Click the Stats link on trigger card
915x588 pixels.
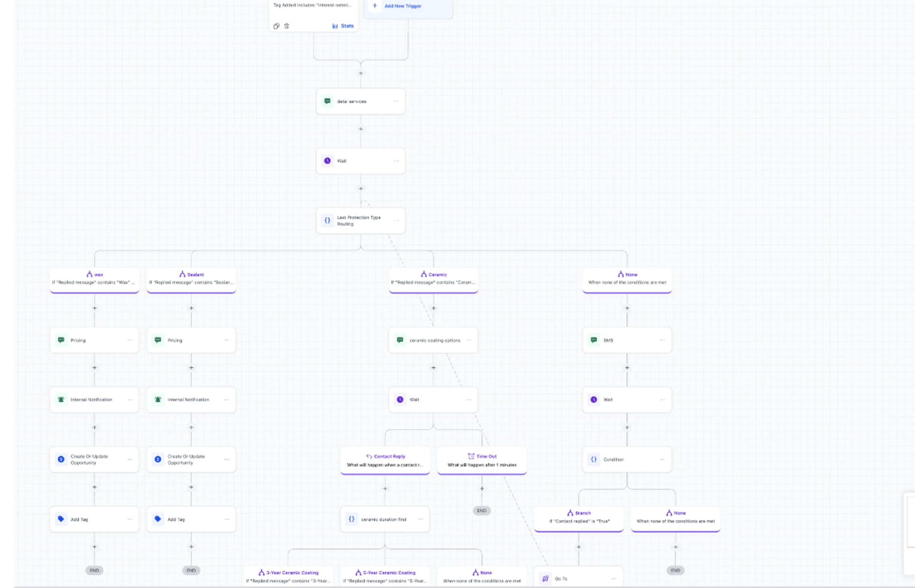coord(343,26)
